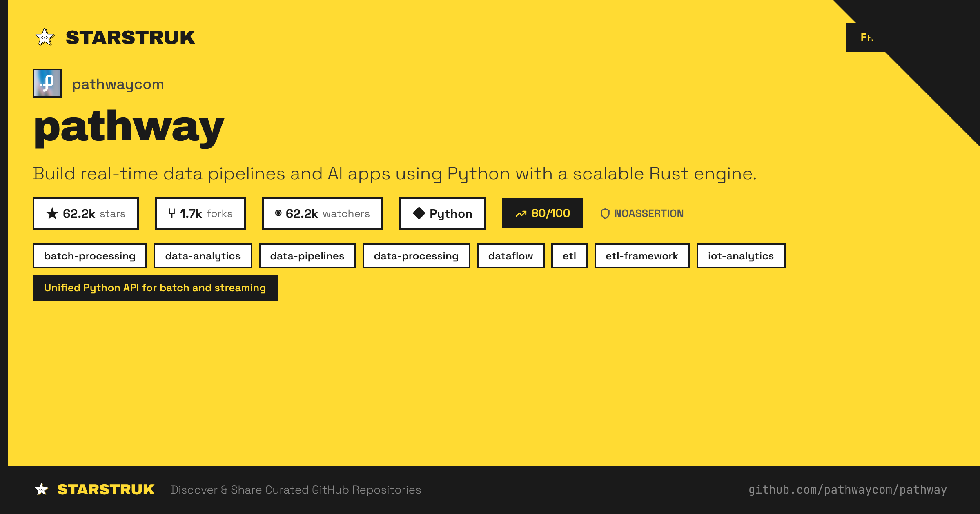Click the STARSTRUK wordmark in header

[131, 38]
